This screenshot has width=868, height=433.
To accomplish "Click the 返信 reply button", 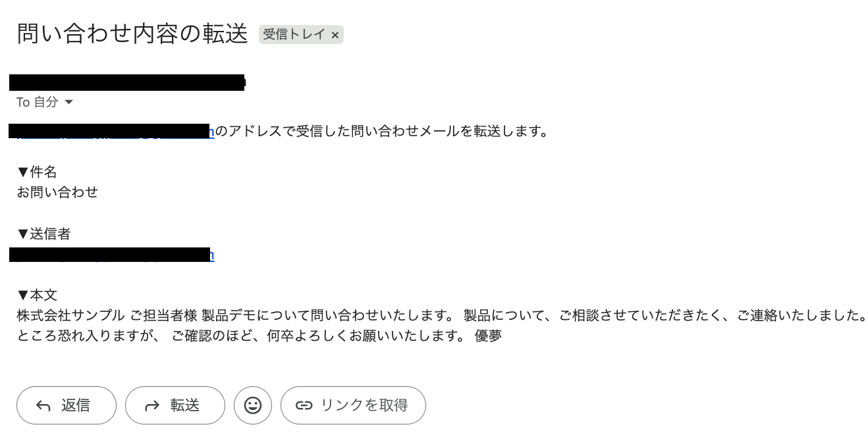I will click(x=66, y=405).
